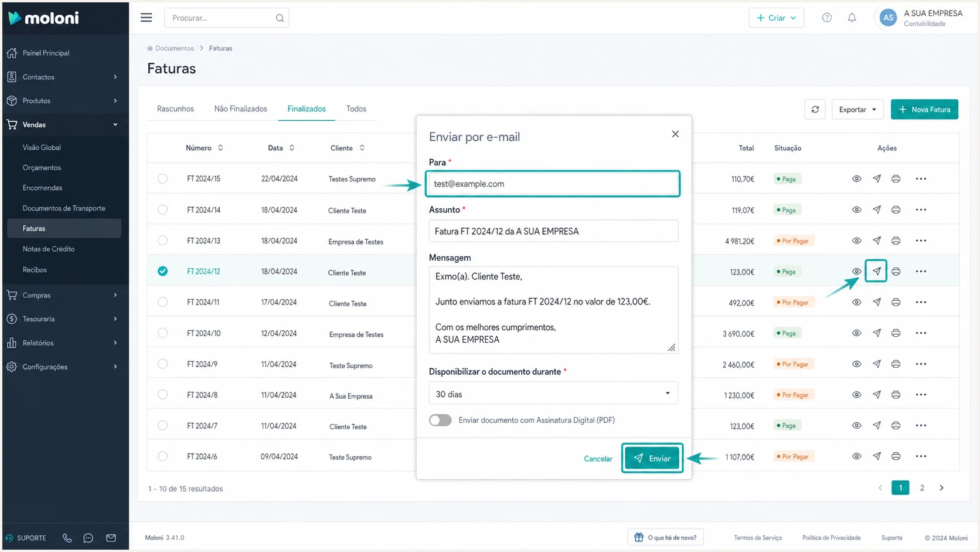Toggle digital signature PDF switch
The width and height of the screenshot is (980, 552).
click(x=440, y=420)
